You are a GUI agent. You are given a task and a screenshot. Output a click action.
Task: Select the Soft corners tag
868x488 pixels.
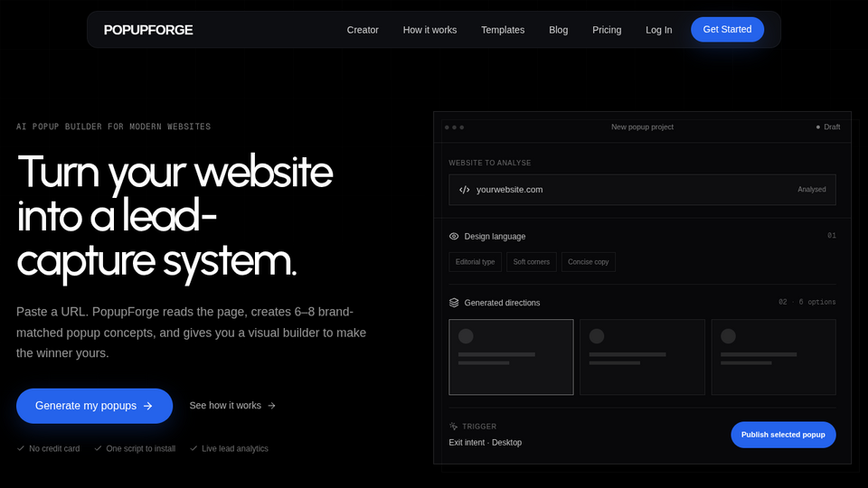coord(532,262)
